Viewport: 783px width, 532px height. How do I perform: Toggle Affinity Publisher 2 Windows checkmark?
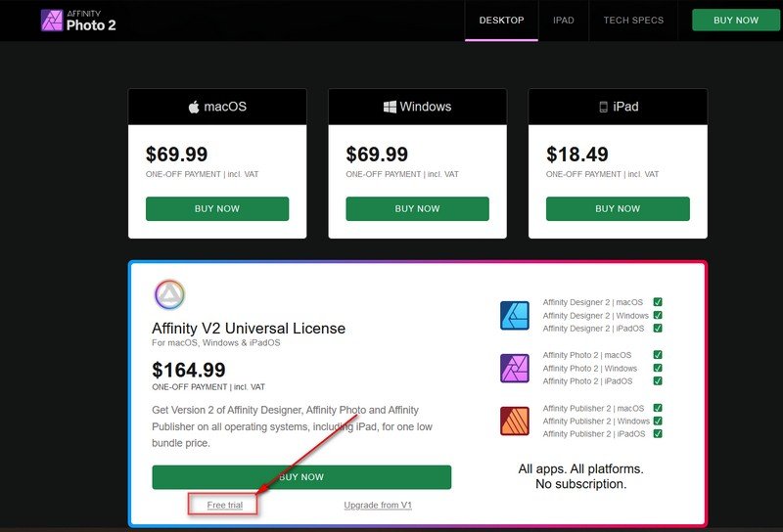pos(658,421)
